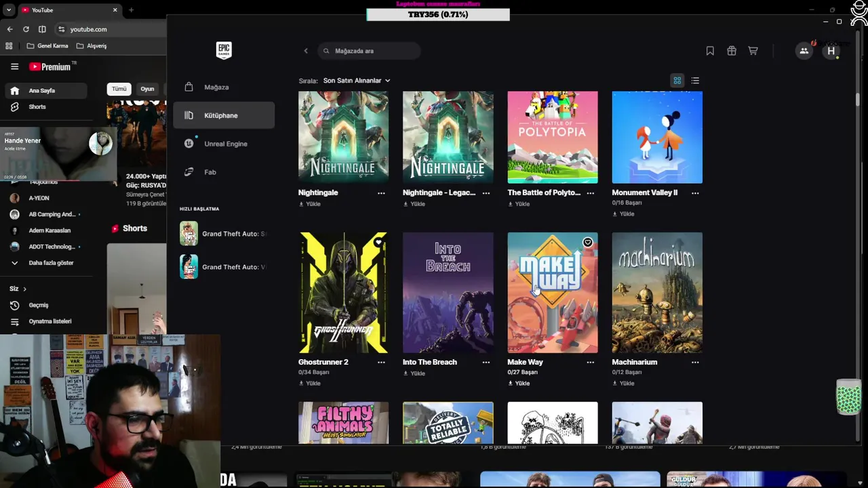Open more options for Ghostrunner 2
Viewport: 868px width, 488px height.
click(x=381, y=363)
